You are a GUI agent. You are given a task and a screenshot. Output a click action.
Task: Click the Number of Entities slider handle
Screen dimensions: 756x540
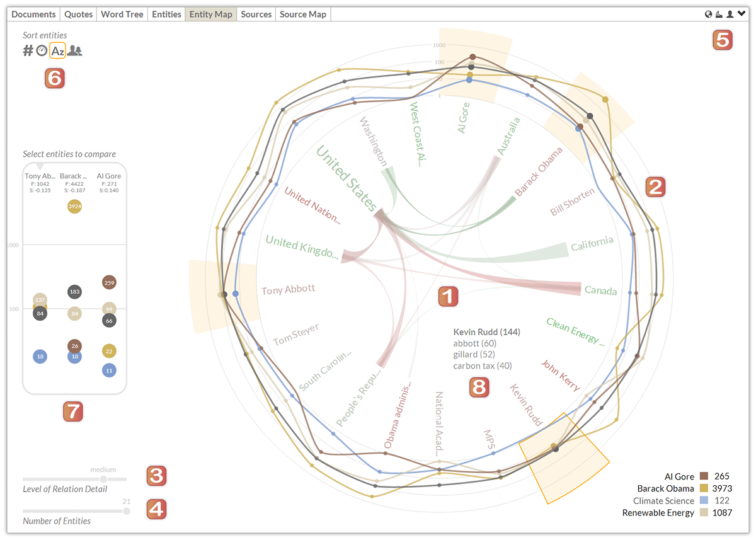(x=127, y=511)
